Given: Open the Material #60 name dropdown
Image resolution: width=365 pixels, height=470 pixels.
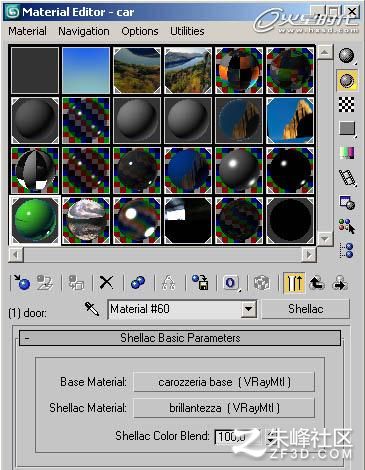Looking at the screenshot, I should pyautogui.click(x=249, y=309).
